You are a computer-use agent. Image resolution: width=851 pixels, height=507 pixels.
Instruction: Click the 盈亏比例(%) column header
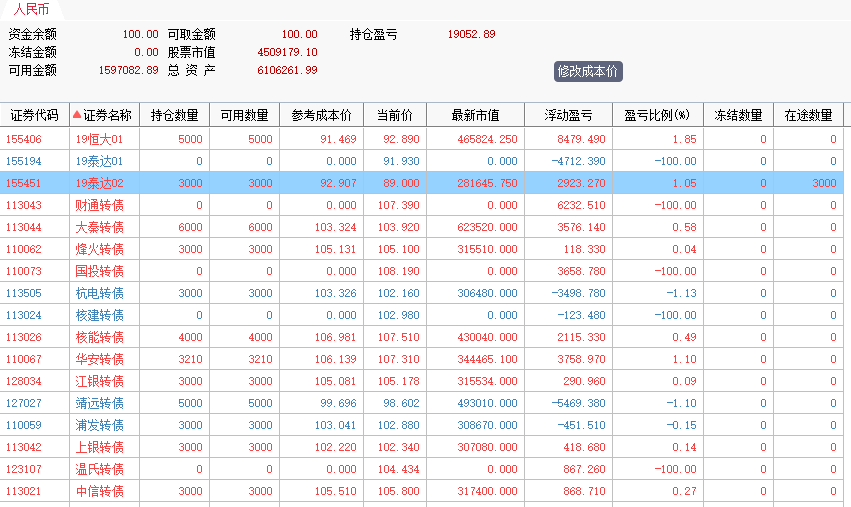pyautogui.click(x=657, y=115)
